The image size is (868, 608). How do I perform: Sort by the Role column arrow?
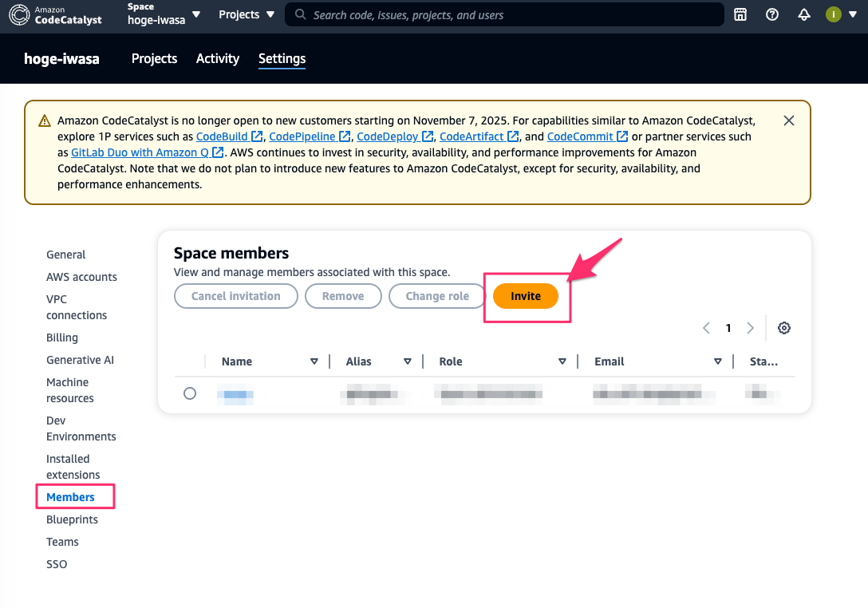point(562,361)
